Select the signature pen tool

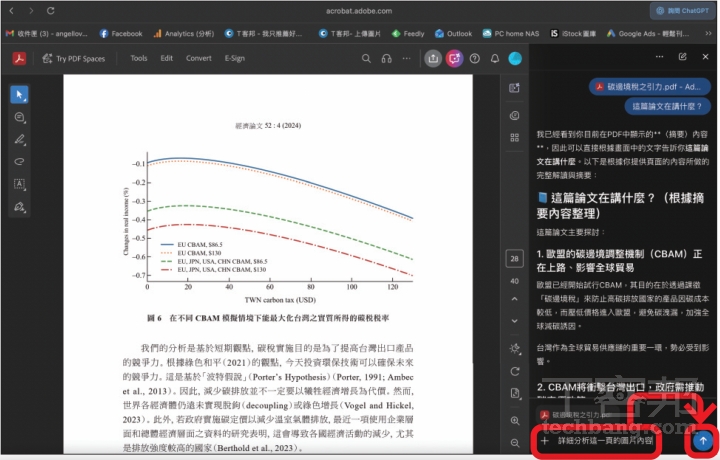point(19,207)
